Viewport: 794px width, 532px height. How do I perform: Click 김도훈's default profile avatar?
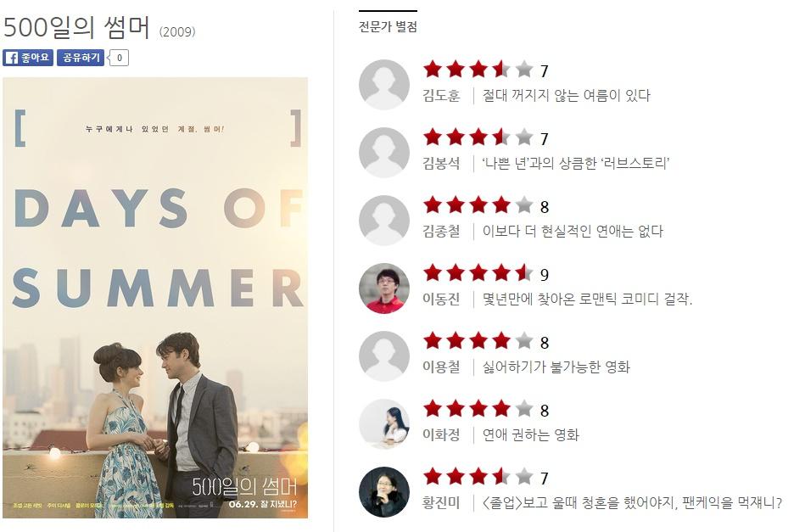[384, 85]
